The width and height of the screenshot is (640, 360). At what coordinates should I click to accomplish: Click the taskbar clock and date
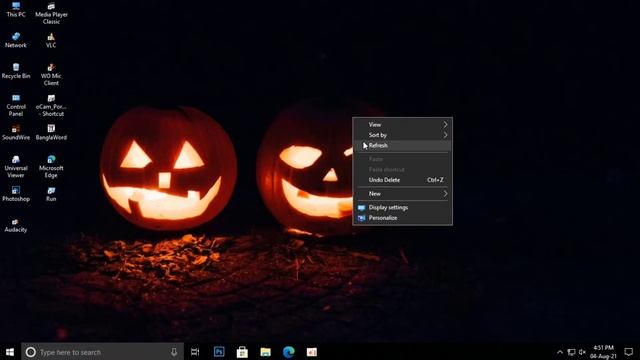tap(603, 352)
